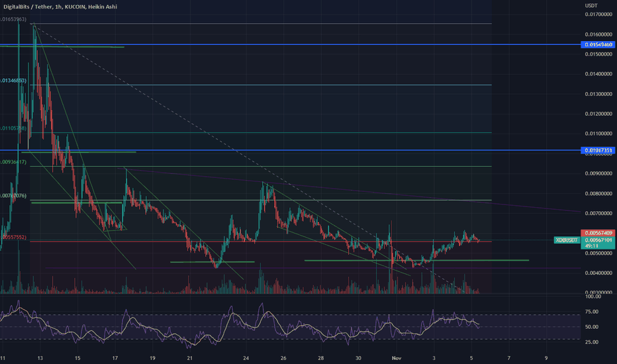The image size is (617, 364).
Task: Click the USDT currency label above price axis
Action: pos(591,5)
